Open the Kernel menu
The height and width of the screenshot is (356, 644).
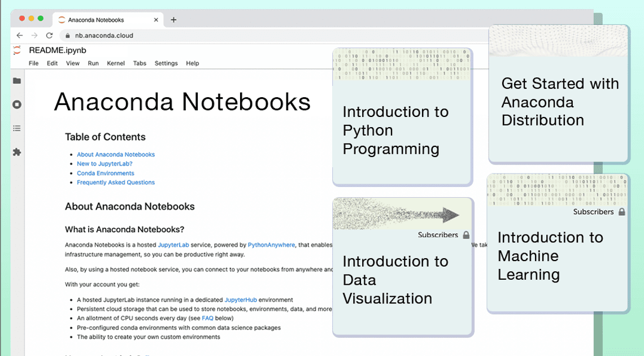click(116, 63)
